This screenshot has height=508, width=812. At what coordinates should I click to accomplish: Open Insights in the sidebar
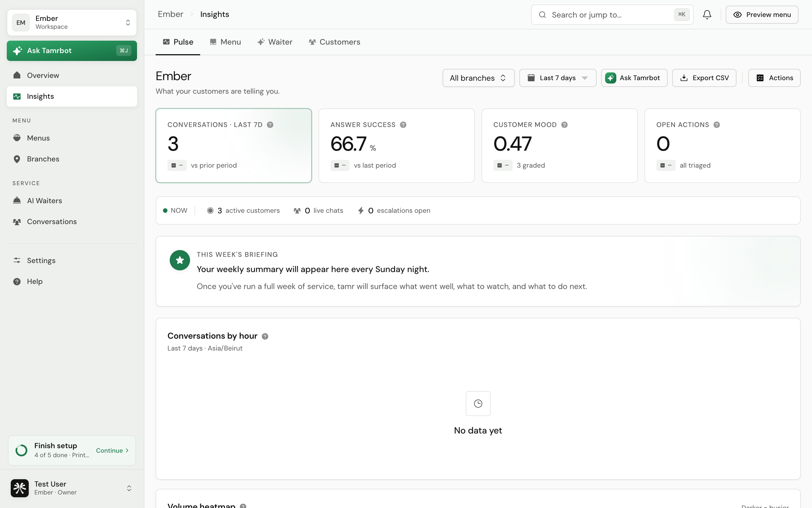click(72, 97)
